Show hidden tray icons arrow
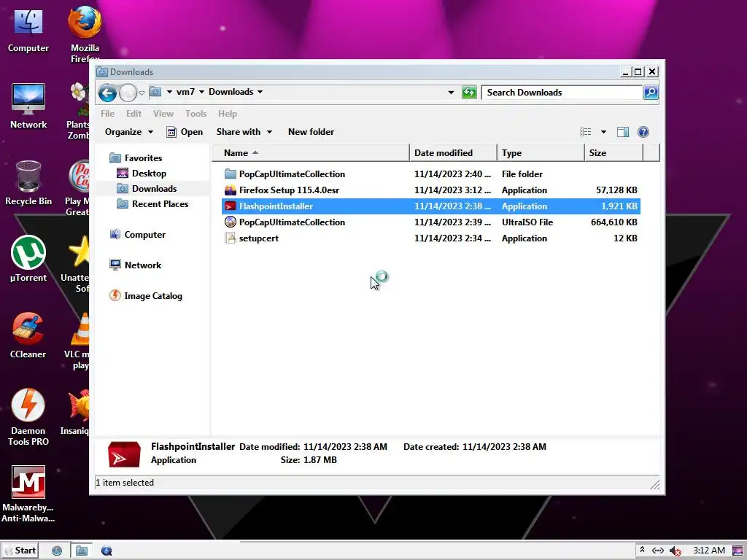Screen dimensions: 747x560 pos(642,550)
